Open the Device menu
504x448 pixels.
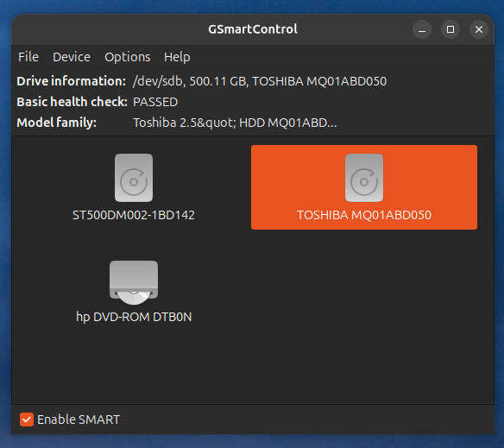coord(72,57)
